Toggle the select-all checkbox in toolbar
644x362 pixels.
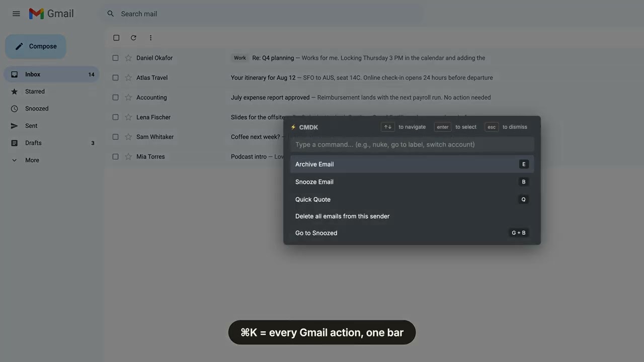(x=116, y=38)
